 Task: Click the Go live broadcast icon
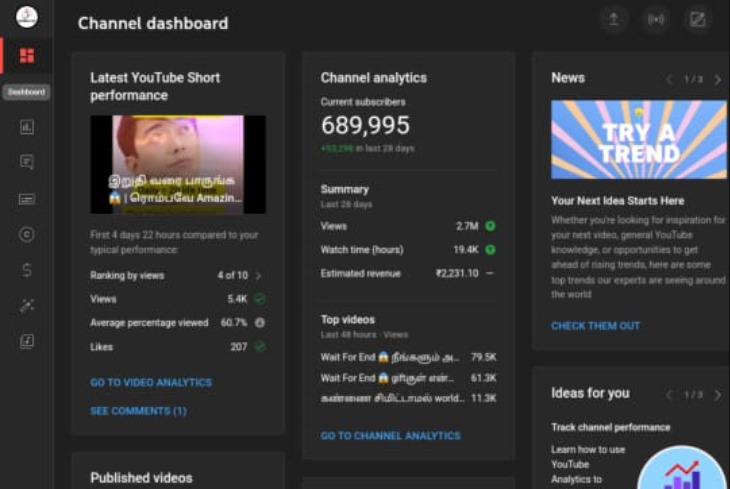656,20
